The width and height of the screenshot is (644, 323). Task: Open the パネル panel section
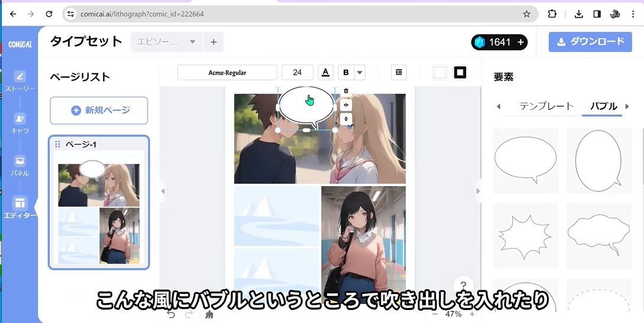click(20, 165)
